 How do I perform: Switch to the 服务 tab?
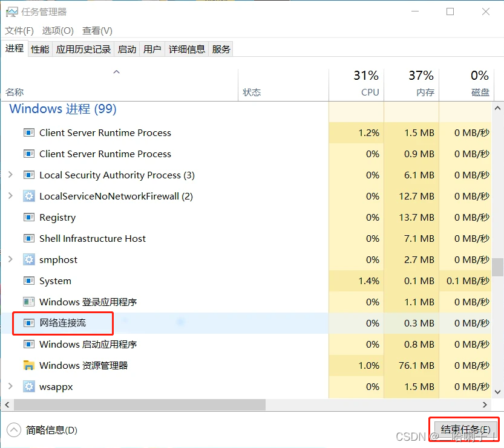pos(221,49)
